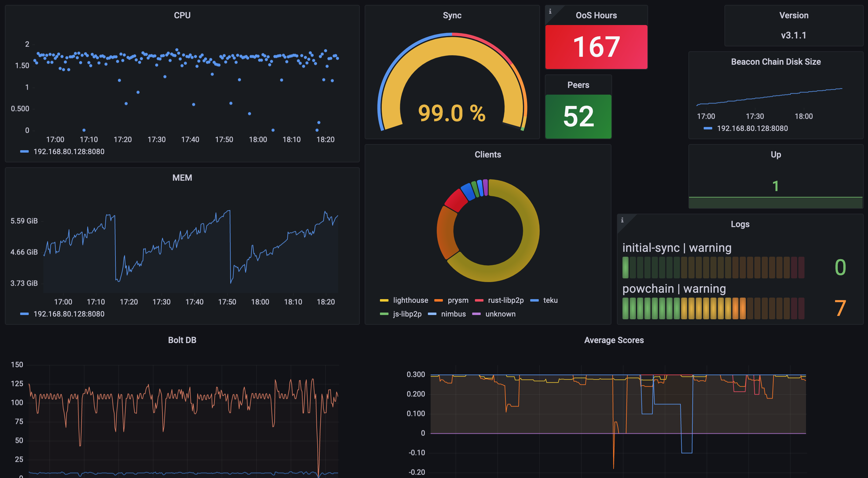The image size is (868, 478).
Task: Open the OoS Hours panel title
Action: [x=596, y=16]
